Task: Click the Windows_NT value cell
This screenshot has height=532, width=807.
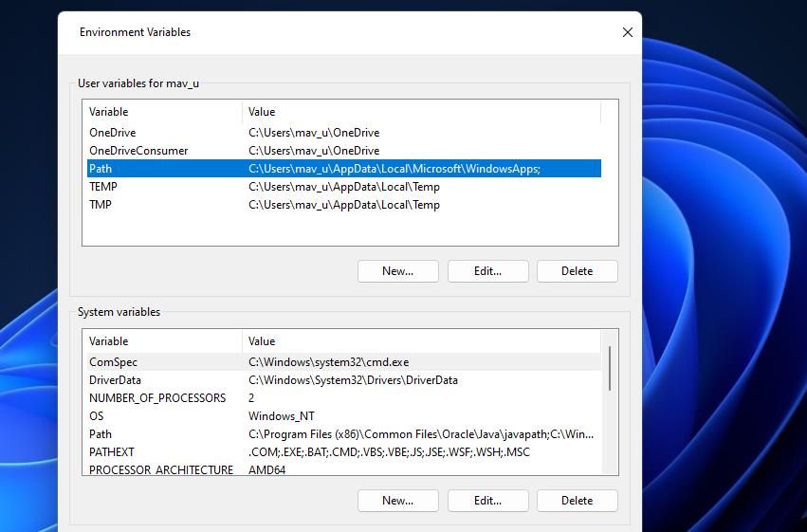Action: tap(281, 416)
